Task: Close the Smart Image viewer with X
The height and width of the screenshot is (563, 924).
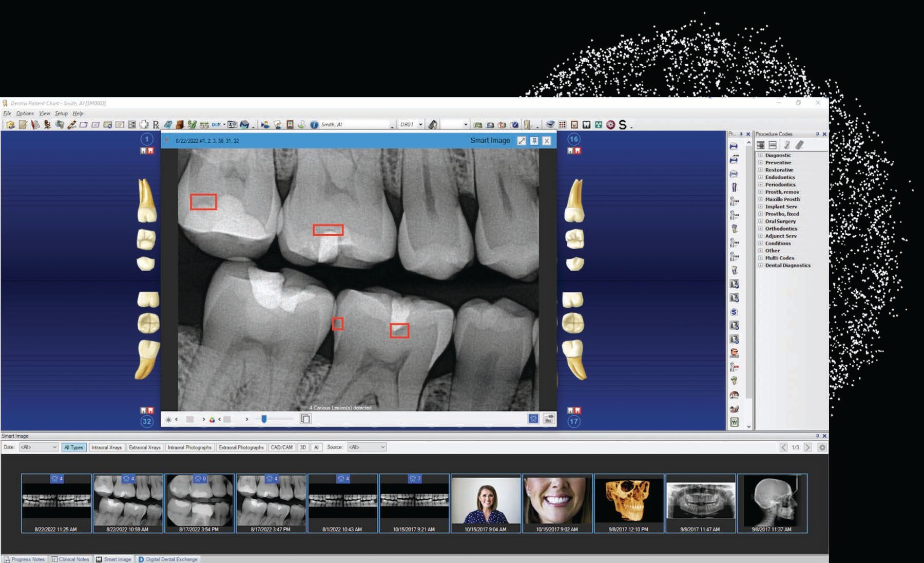Action: click(x=547, y=141)
